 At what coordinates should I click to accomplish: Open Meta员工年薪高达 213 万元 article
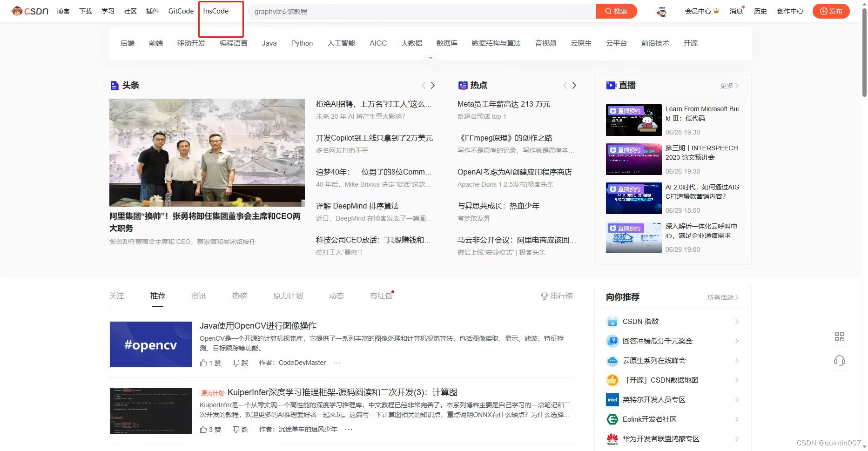click(x=504, y=104)
